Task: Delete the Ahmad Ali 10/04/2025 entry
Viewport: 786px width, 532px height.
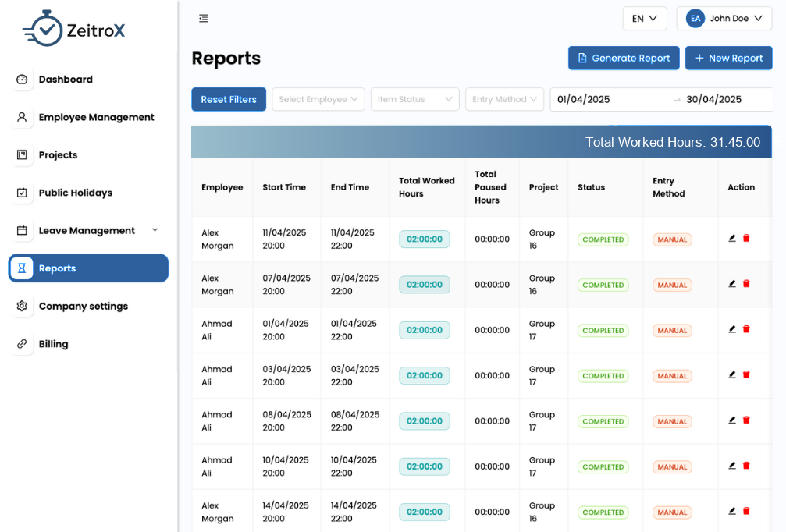Action: tap(746, 466)
